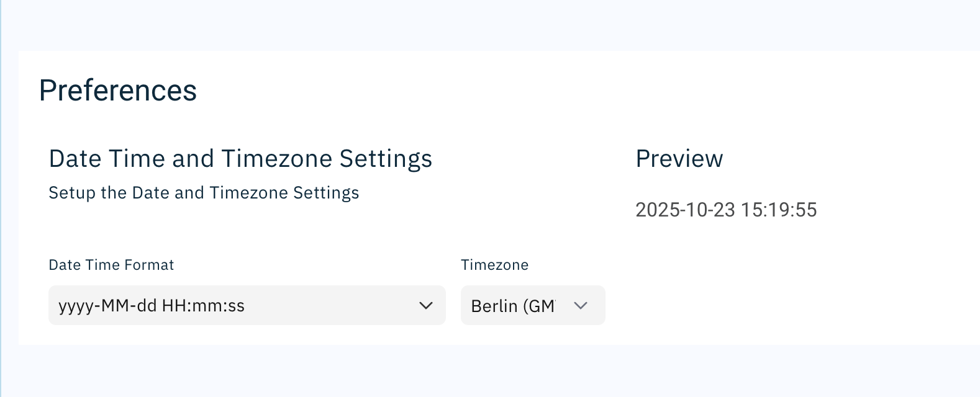Click the preview timestamp 2025-10-23 15:19:55
The image size is (980, 397).
(x=726, y=210)
